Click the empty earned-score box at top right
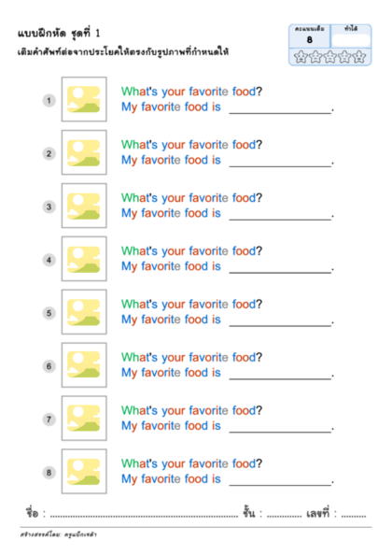Image resolution: width=392 pixels, height=555 pixels. point(351,41)
